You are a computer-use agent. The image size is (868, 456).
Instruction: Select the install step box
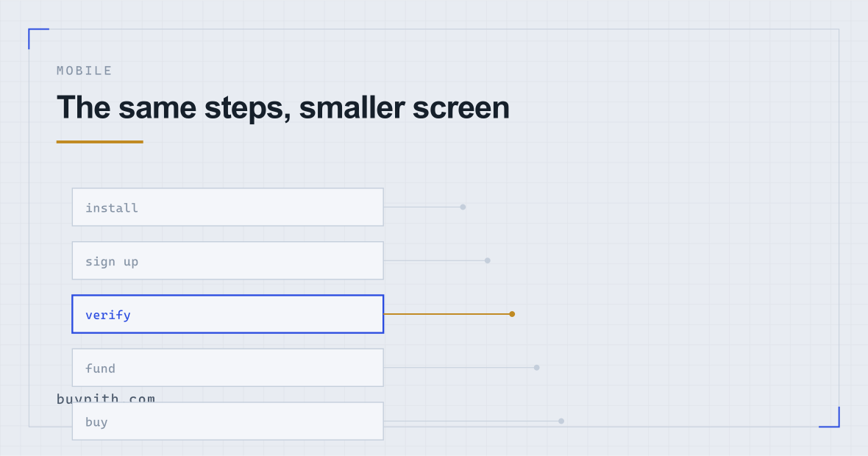click(x=227, y=207)
